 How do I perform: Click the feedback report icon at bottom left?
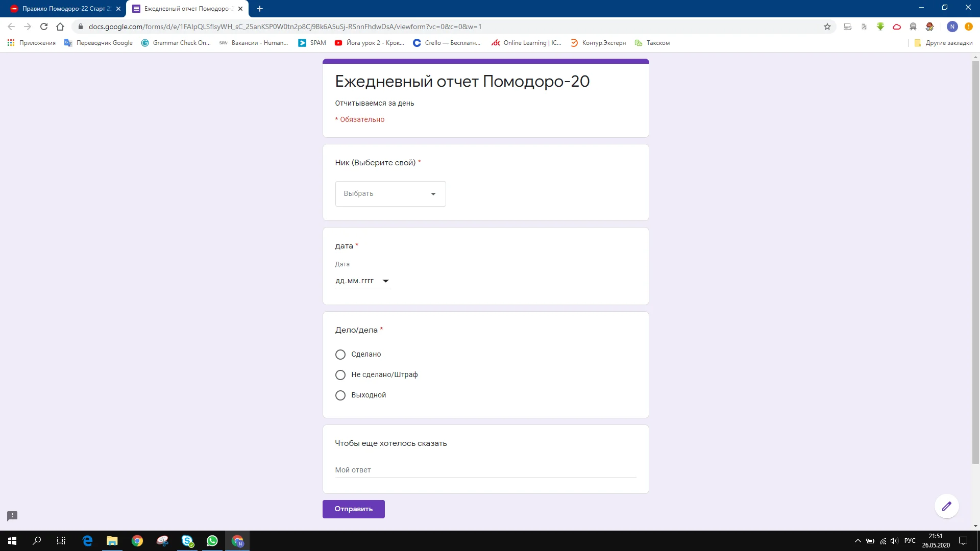click(12, 516)
